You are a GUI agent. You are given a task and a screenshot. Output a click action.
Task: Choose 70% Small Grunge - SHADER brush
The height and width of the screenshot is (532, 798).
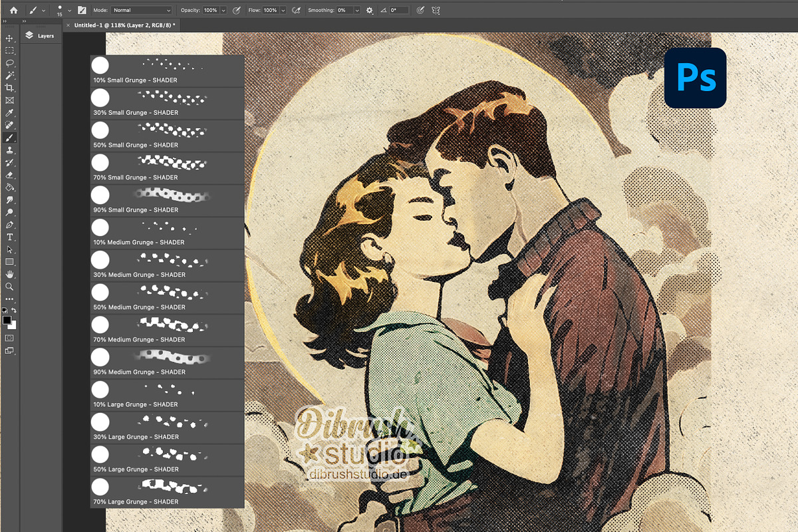click(167, 168)
